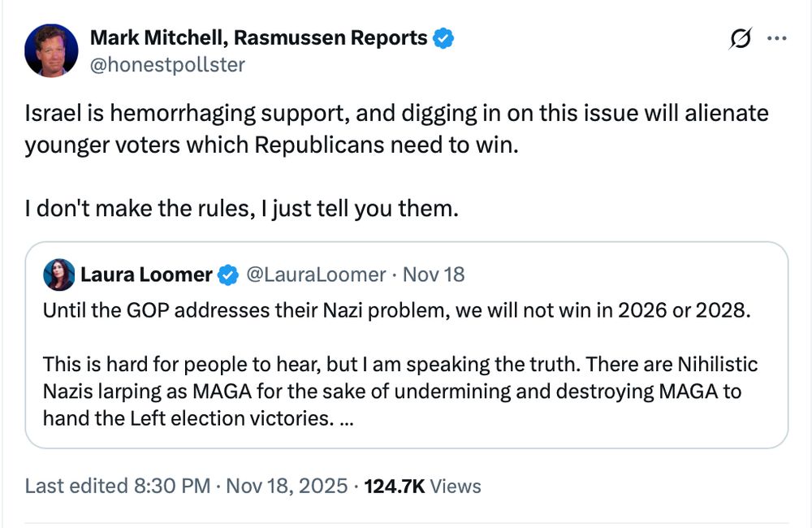Open Laura Loomer's small avatar
Screen dimensions: 812x528
pos(58,275)
